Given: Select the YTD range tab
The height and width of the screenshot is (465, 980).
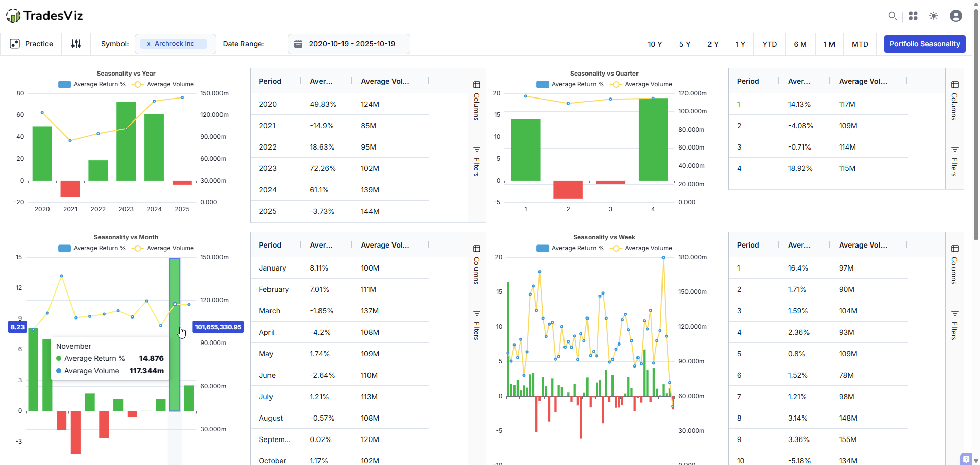Looking at the screenshot, I should 770,44.
